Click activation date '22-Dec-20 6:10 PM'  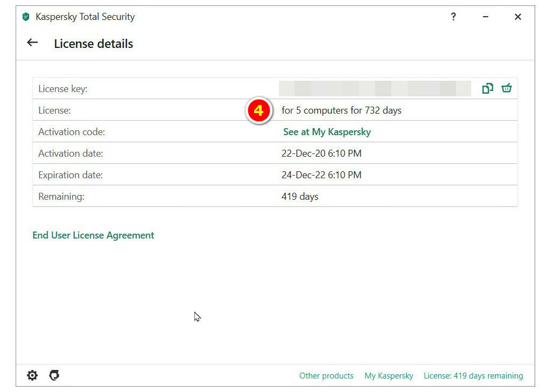click(321, 153)
